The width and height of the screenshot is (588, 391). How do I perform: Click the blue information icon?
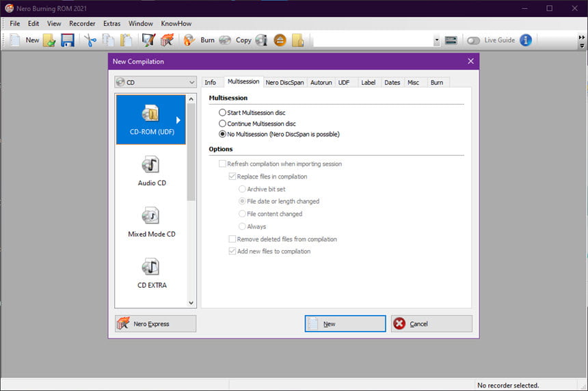click(525, 40)
